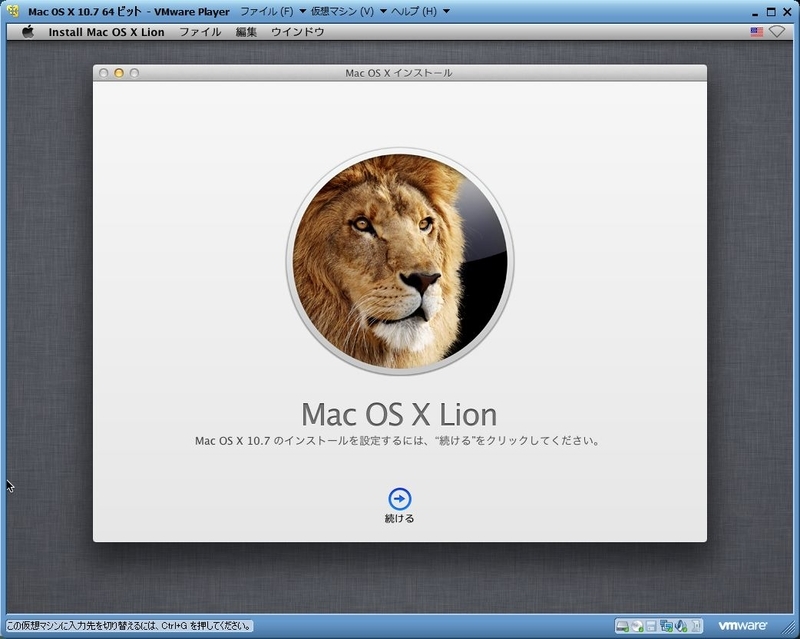Open the Apple menu
Screen dimensions: 800x639
click(x=28, y=32)
